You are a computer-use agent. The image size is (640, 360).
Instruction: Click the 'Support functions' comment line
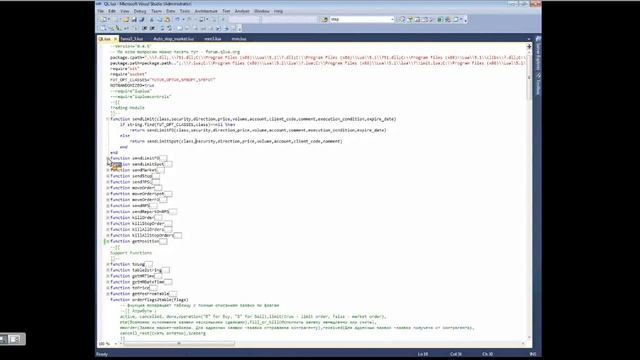click(x=131, y=253)
